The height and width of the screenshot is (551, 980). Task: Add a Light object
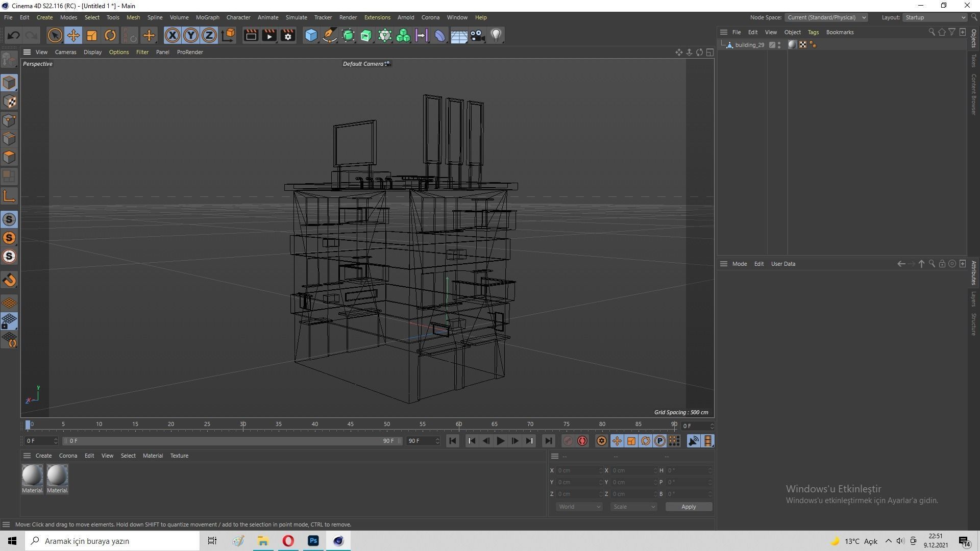[496, 35]
